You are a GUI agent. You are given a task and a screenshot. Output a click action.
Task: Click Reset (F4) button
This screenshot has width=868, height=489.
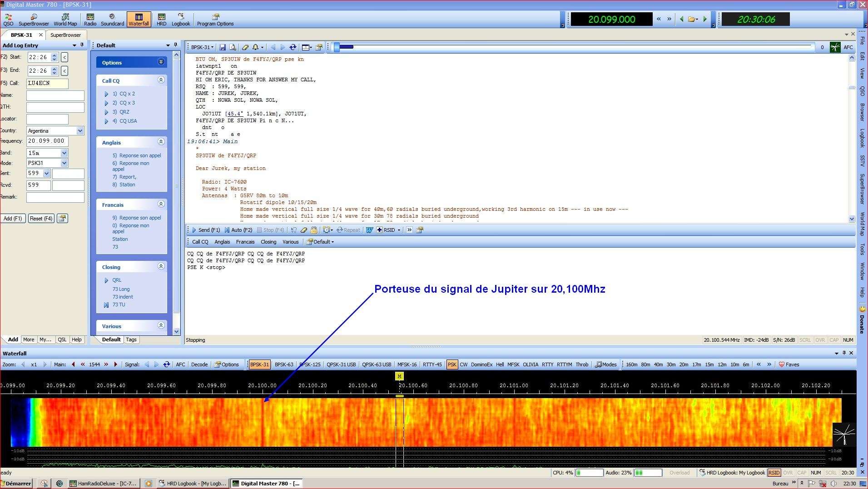click(41, 219)
